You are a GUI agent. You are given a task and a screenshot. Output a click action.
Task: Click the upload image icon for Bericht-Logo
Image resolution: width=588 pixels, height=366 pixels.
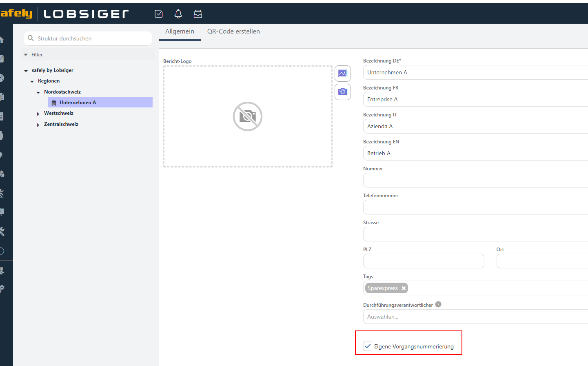[x=343, y=74]
